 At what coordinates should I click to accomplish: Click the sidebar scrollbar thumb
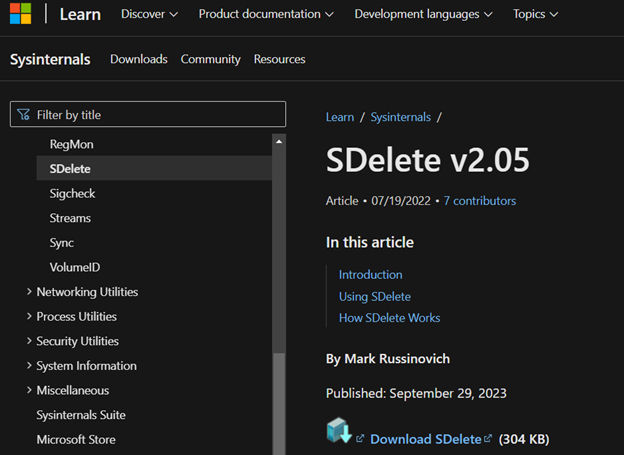[279, 403]
